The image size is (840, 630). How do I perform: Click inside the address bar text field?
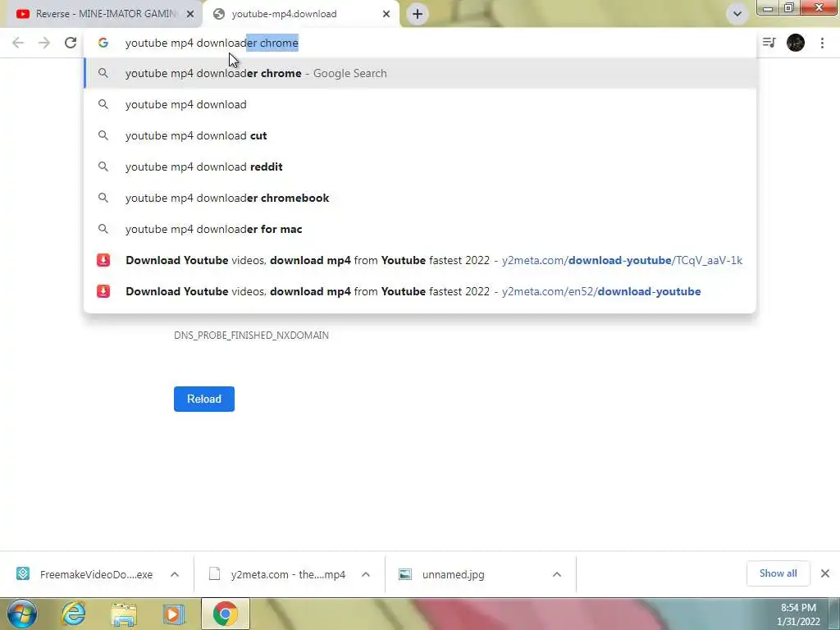[x=419, y=43]
